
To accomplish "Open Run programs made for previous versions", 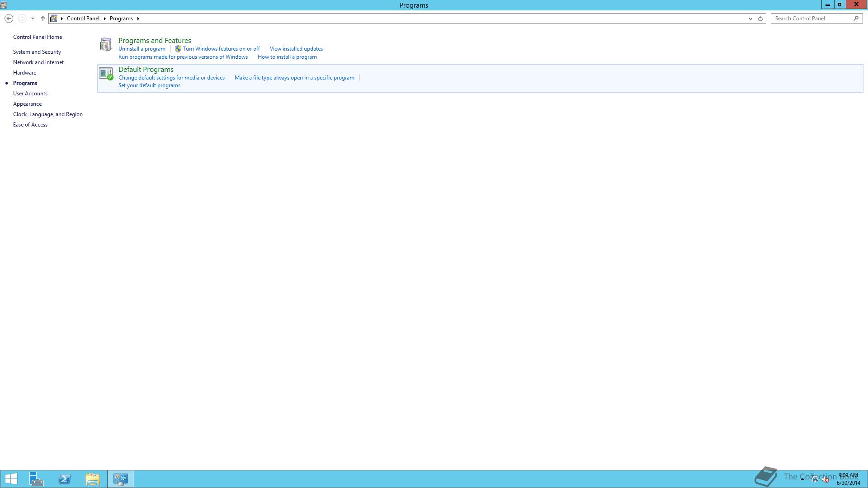I will tap(183, 57).
